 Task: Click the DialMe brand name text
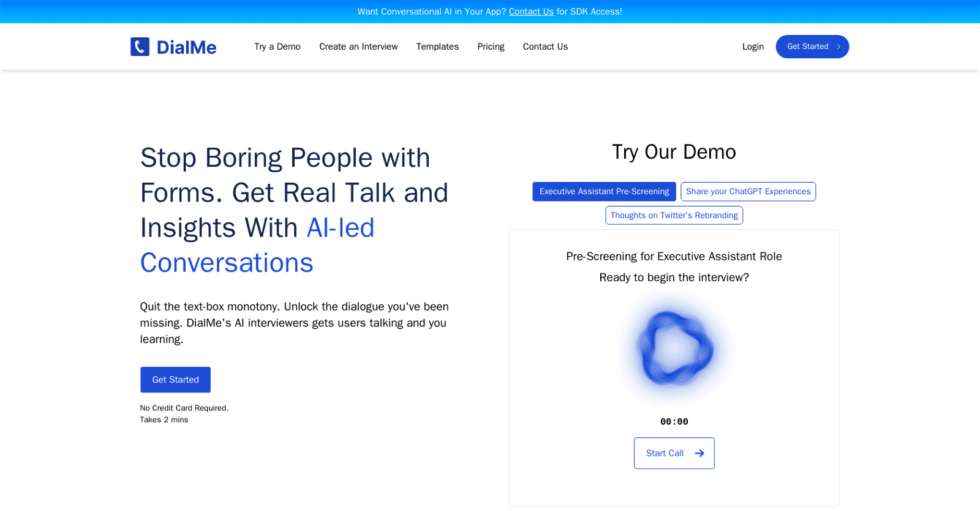(186, 47)
